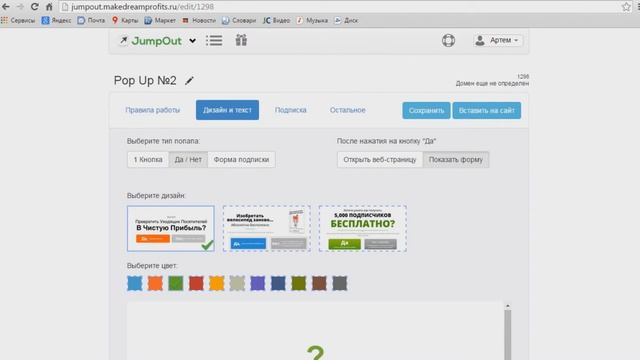Click the JumpOut logo
640x360 pixels.
click(150, 41)
